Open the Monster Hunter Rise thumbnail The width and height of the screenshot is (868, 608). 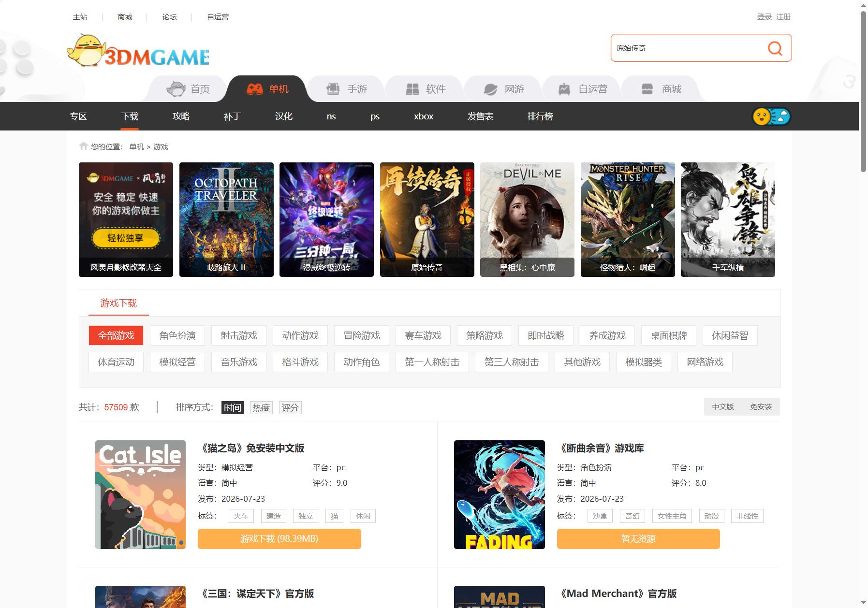tap(628, 219)
